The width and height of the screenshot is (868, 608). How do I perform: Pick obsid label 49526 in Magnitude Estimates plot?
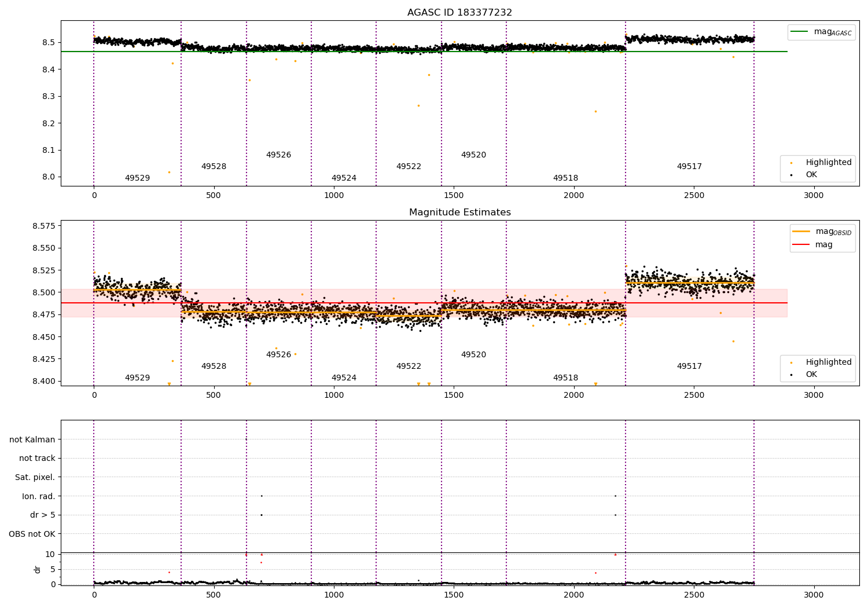278,354
